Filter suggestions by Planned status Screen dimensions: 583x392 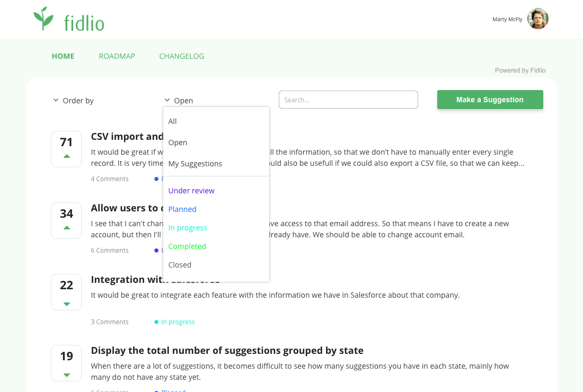[x=182, y=209]
